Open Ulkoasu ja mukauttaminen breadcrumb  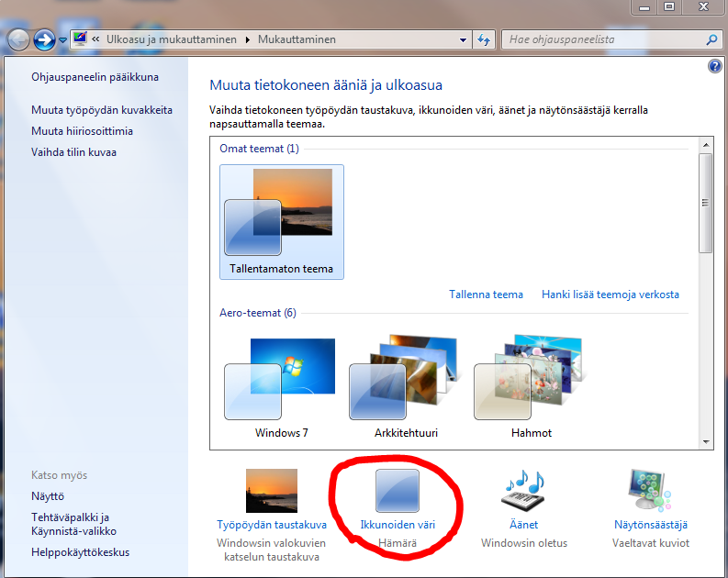click(x=172, y=39)
